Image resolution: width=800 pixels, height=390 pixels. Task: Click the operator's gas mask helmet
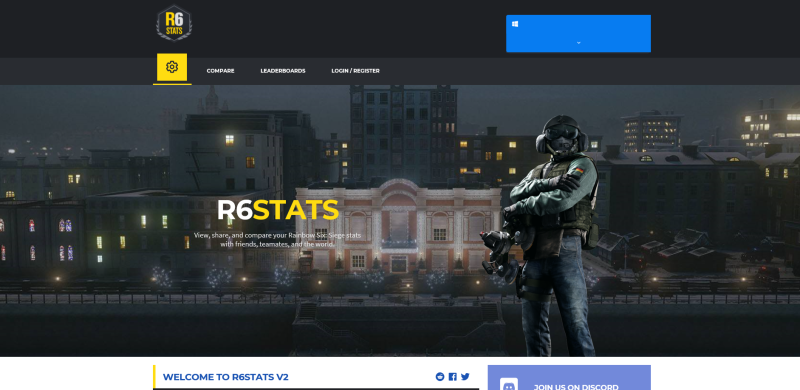click(560, 134)
